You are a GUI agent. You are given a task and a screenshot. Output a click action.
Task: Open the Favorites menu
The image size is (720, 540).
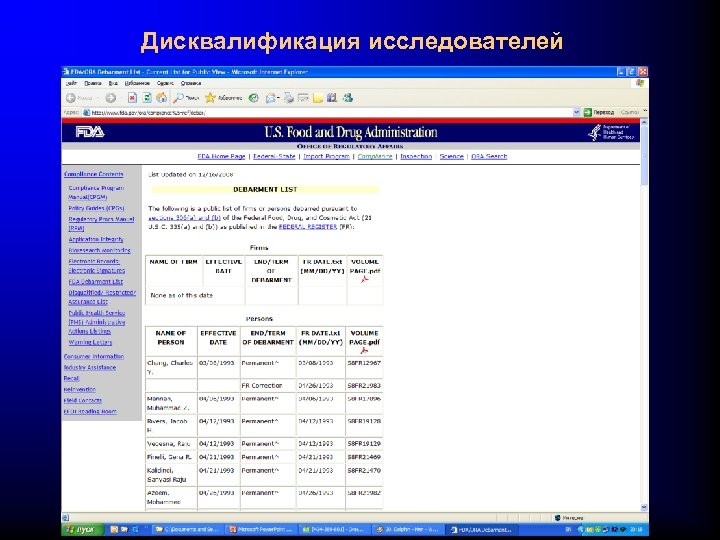pos(137,83)
